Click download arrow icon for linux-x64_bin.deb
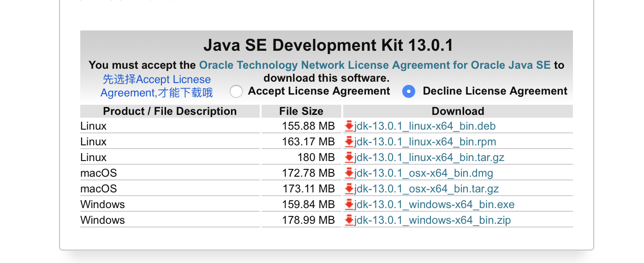Image resolution: width=644 pixels, height=263 pixels. click(x=349, y=126)
